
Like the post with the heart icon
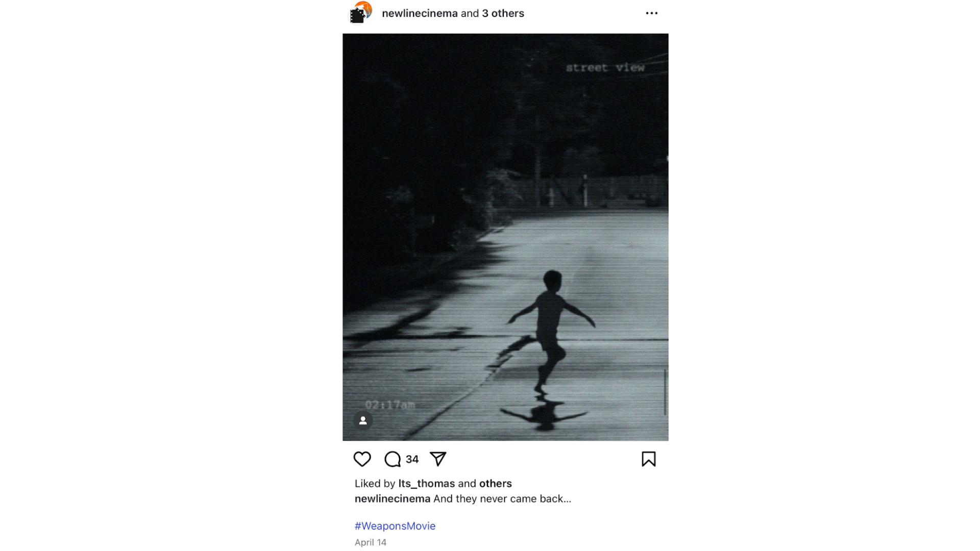[362, 459]
